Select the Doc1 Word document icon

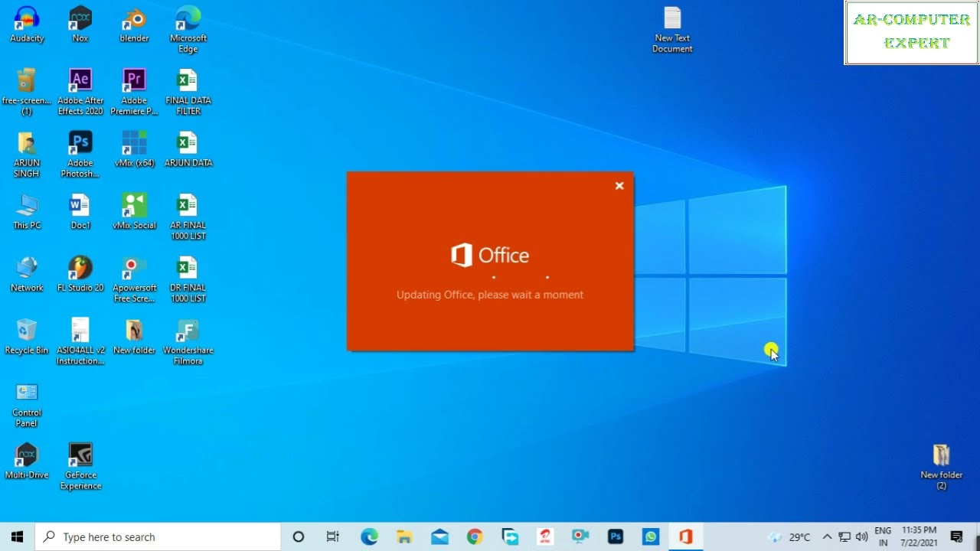80,212
